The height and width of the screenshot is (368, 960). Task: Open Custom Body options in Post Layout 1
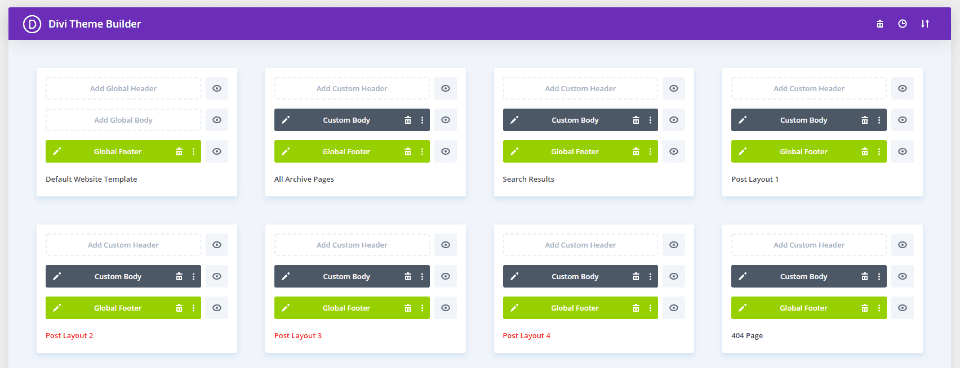point(879,120)
